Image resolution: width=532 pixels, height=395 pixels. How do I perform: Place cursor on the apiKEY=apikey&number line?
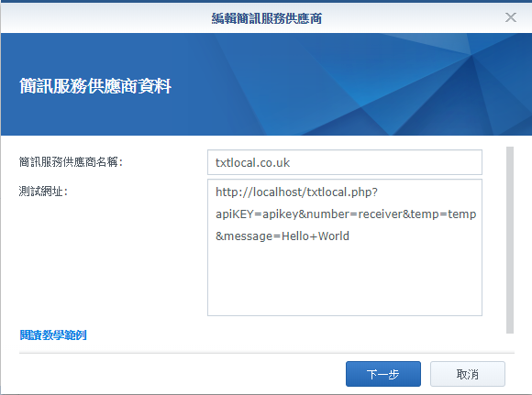pyautogui.click(x=346, y=214)
